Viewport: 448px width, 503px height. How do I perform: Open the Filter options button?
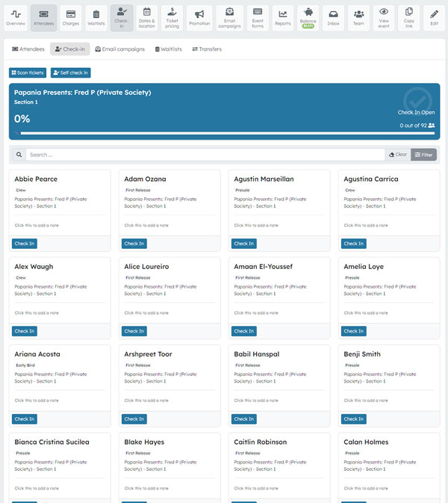tap(423, 155)
